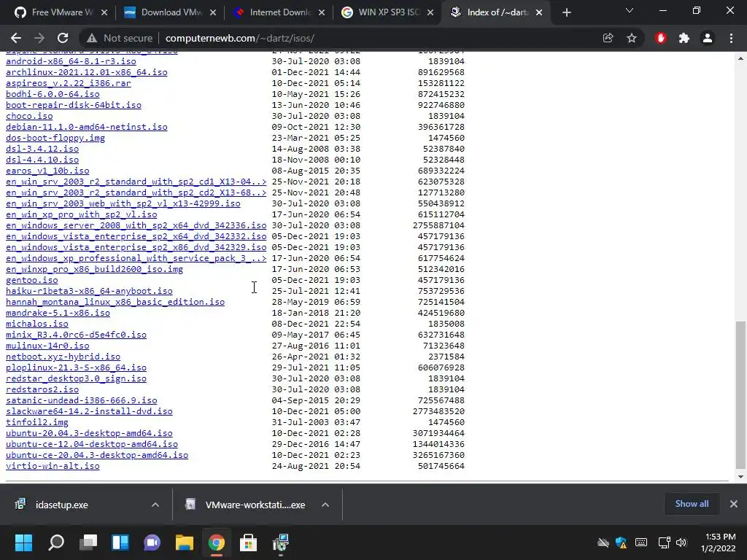
Task: Open the red ad blocker extension
Action: point(661,38)
